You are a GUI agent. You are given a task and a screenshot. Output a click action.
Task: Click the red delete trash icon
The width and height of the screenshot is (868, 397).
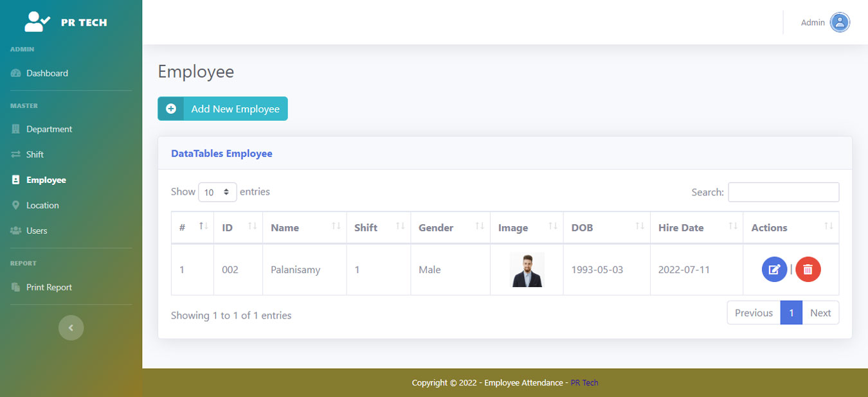click(808, 270)
